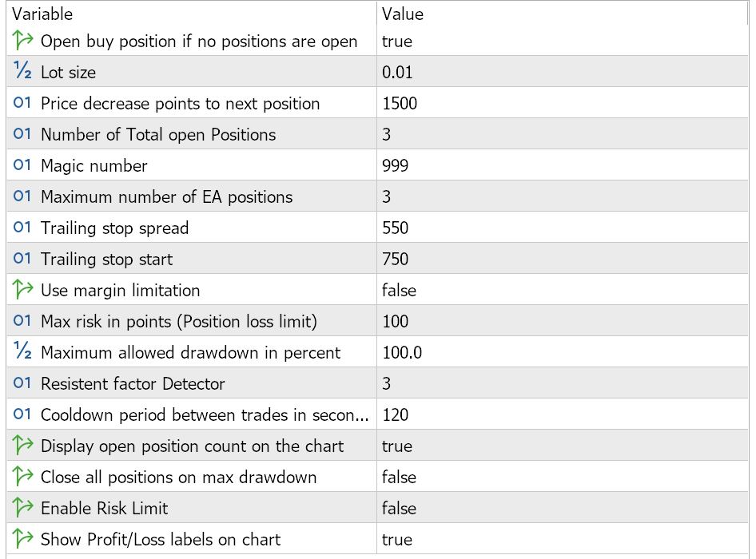Image resolution: width=756 pixels, height=559 pixels.
Task: Click the integer icon beside Magic number
Action: coord(22,165)
